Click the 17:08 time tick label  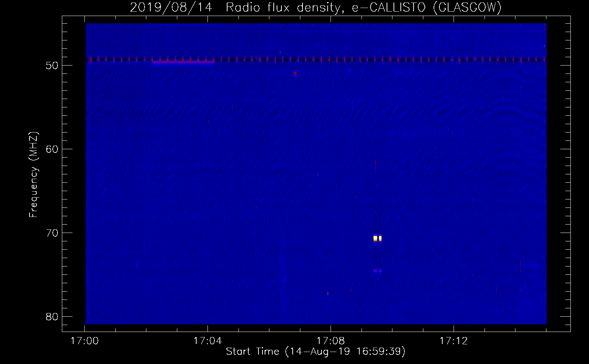(331, 341)
